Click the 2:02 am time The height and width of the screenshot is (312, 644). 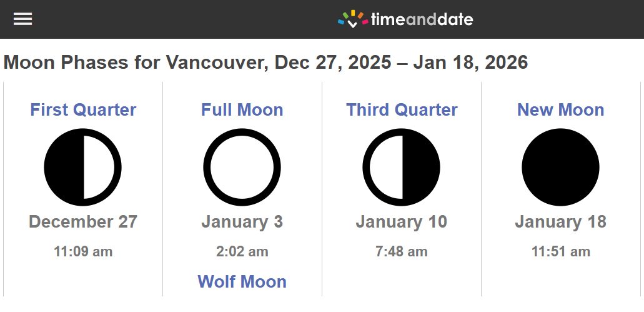point(242,251)
